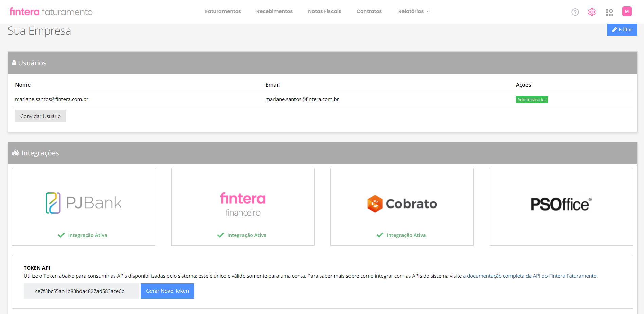644x314 pixels.
Task: Click the Cobrato integration logo
Action: [x=402, y=203]
